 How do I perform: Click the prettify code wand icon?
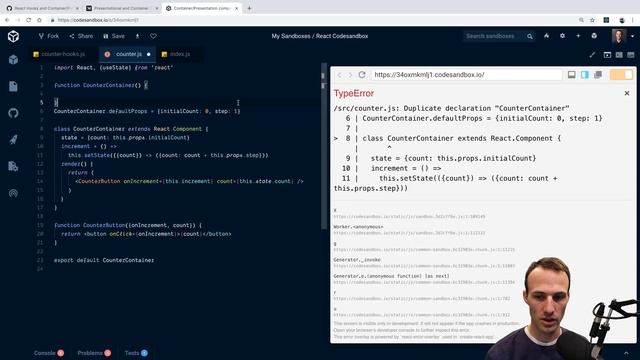pos(592,55)
